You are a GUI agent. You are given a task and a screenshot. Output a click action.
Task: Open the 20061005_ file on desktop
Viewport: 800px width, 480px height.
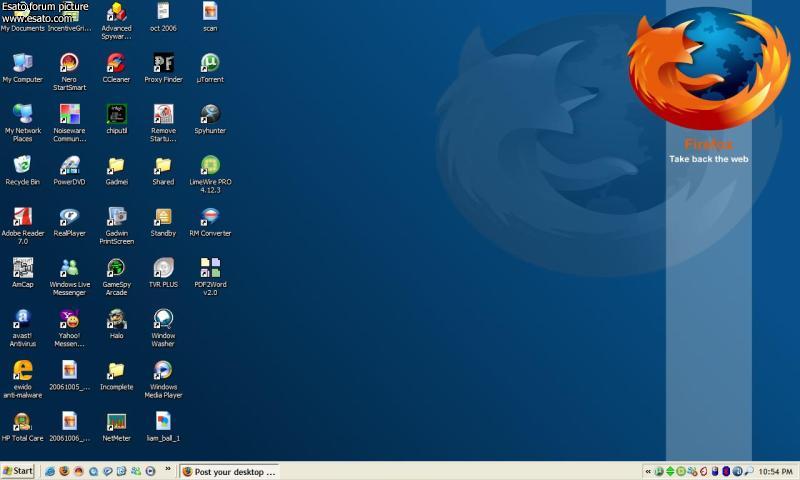(69, 375)
